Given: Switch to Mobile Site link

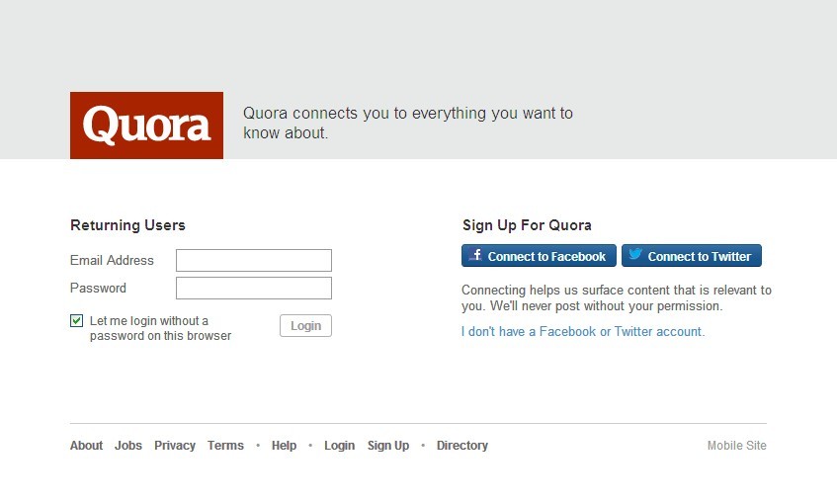Looking at the screenshot, I should (x=736, y=446).
